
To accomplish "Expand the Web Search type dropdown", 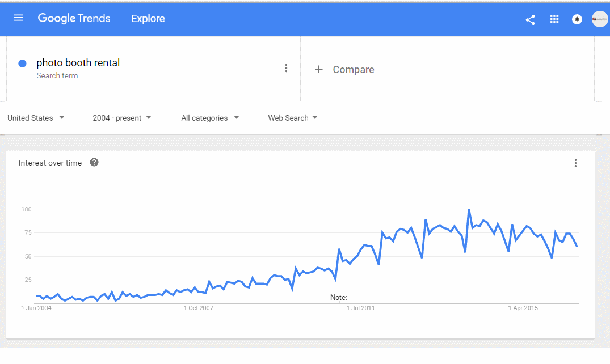I will pyautogui.click(x=293, y=118).
